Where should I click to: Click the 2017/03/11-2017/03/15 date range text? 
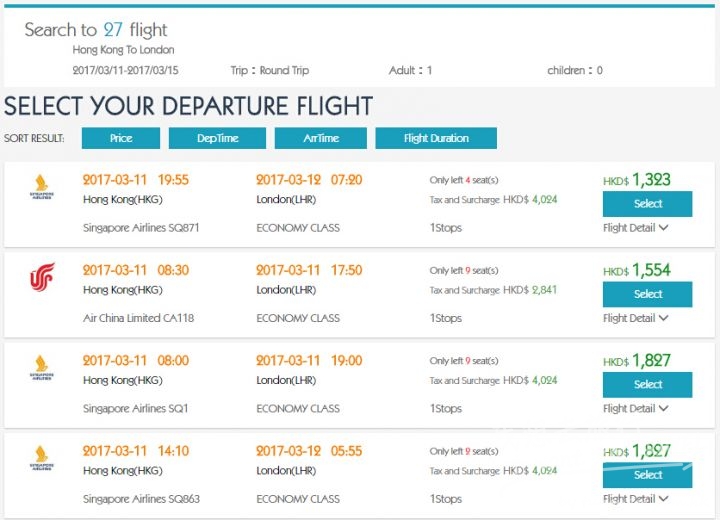(x=125, y=70)
